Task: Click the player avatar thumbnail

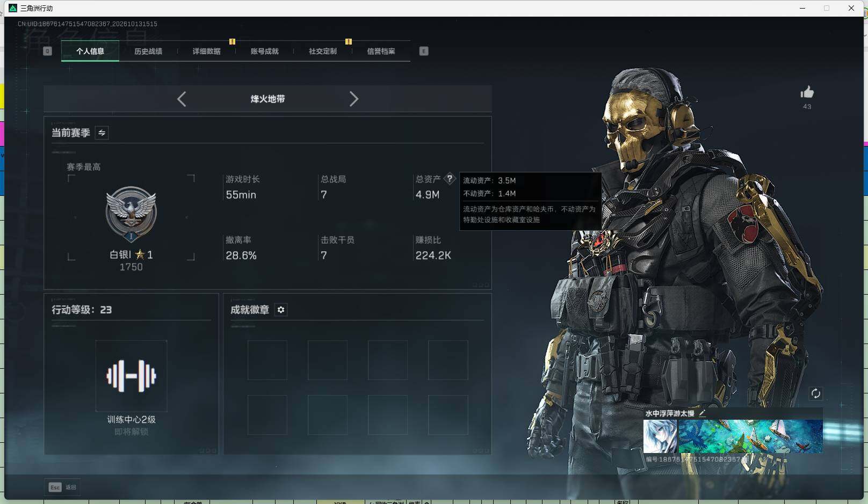Action: tap(660, 436)
